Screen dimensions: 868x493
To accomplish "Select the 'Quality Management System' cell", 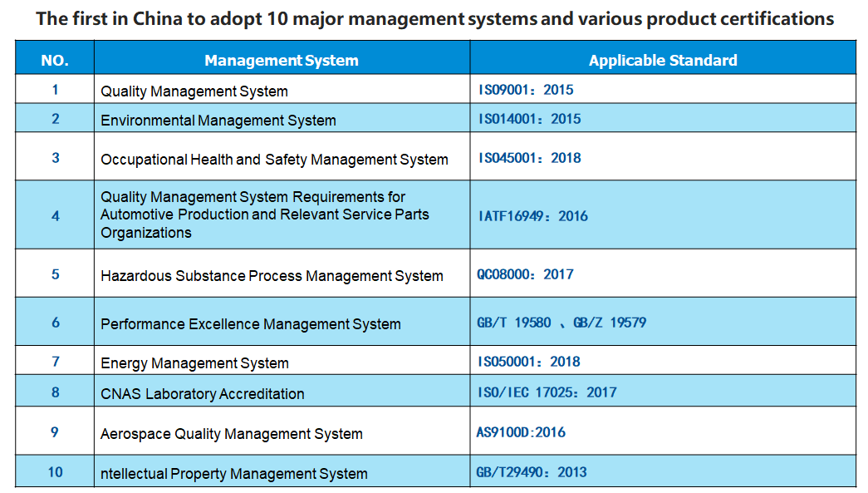I will pos(282,89).
